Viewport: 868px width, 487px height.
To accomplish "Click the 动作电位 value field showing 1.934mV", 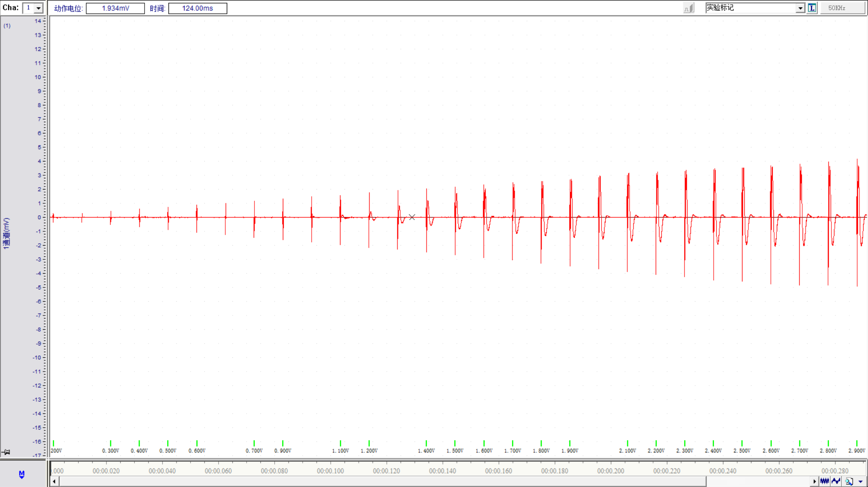I will pyautogui.click(x=115, y=8).
